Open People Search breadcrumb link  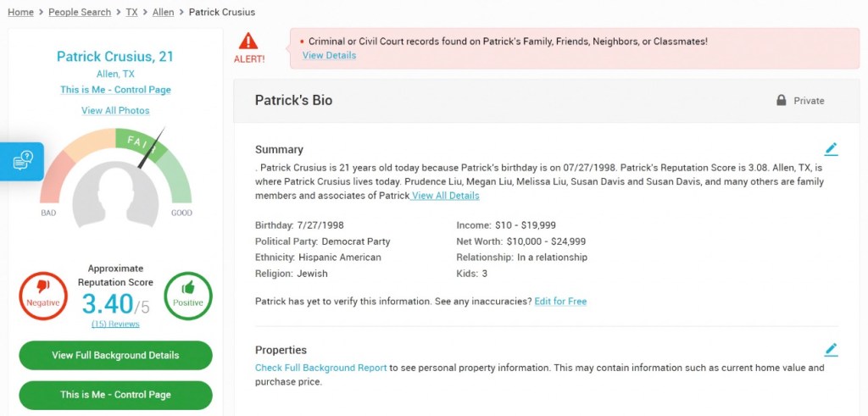click(x=80, y=12)
